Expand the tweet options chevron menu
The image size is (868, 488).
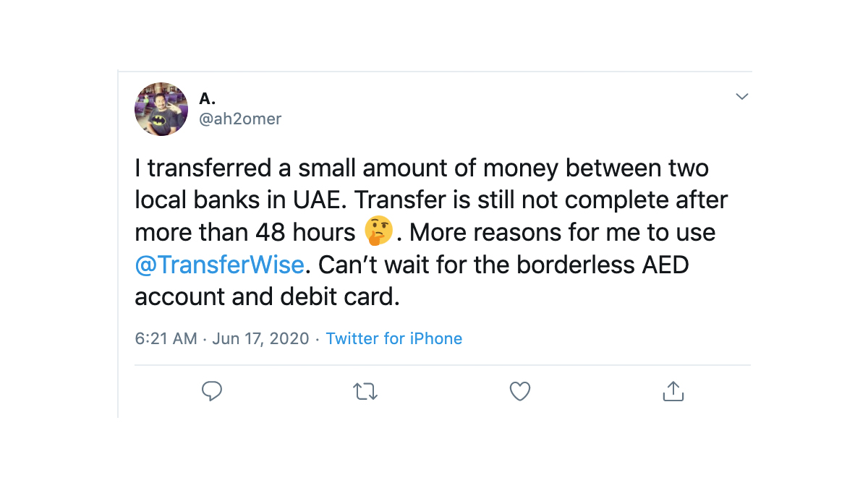point(742,97)
